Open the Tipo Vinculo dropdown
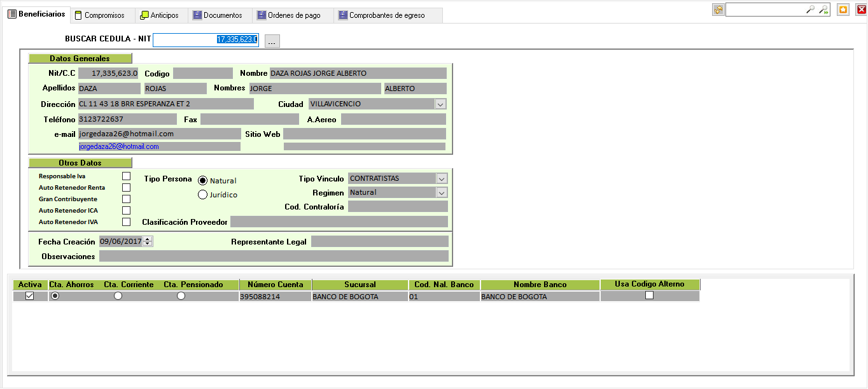This screenshot has width=868, height=389. tap(442, 179)
